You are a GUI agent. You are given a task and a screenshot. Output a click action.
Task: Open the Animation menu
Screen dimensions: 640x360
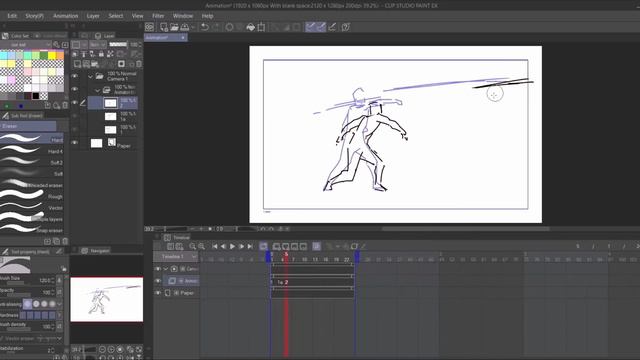65,16
